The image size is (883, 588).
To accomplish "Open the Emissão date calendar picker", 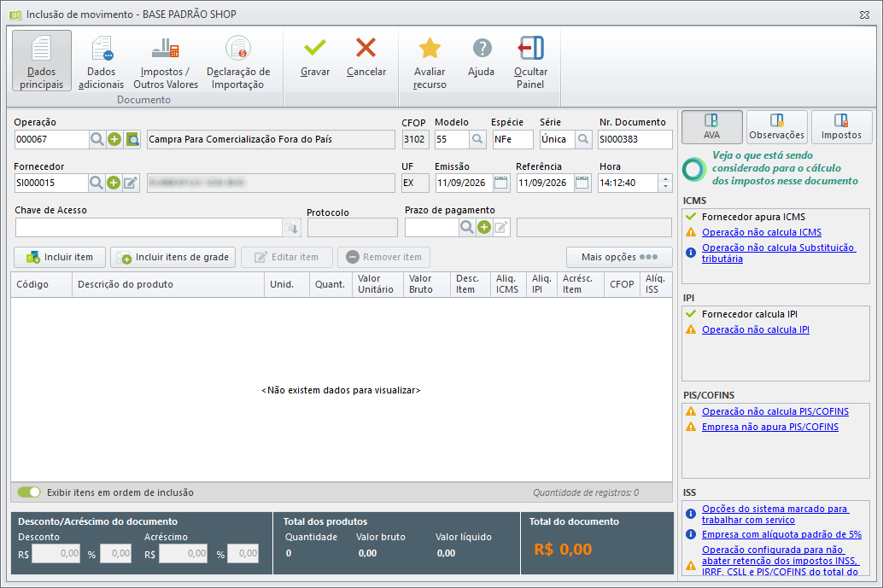I will [500, 183].
